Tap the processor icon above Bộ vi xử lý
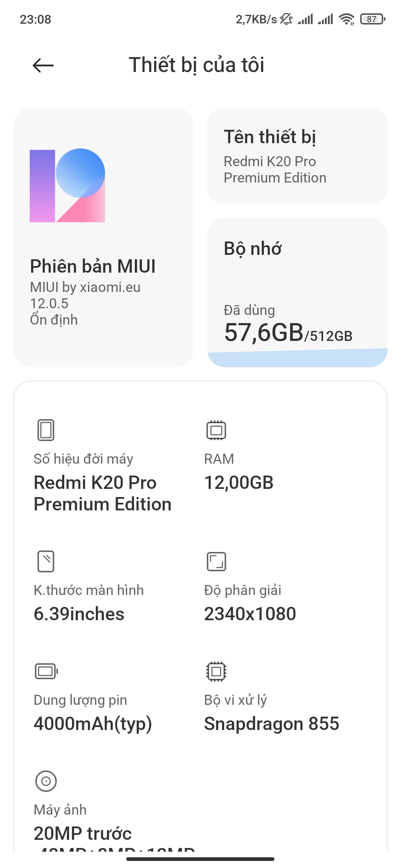This screenshot has width=401, height=868. [216, 671]
